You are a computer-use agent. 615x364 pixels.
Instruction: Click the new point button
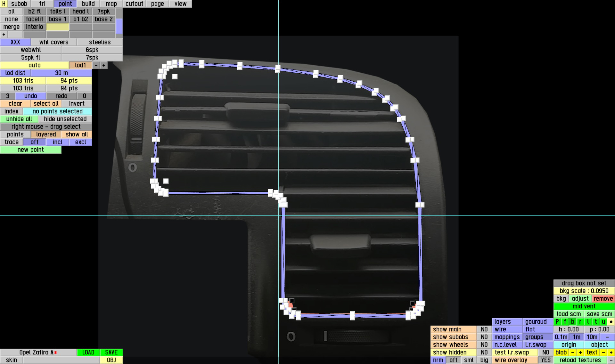(30, 150)
